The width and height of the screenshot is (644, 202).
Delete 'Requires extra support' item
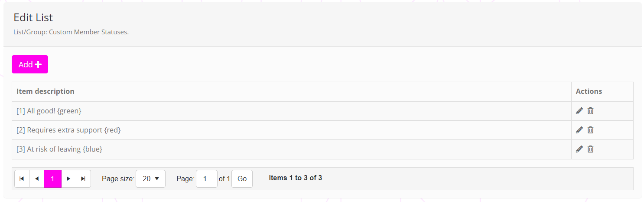[x=590, y=130]
